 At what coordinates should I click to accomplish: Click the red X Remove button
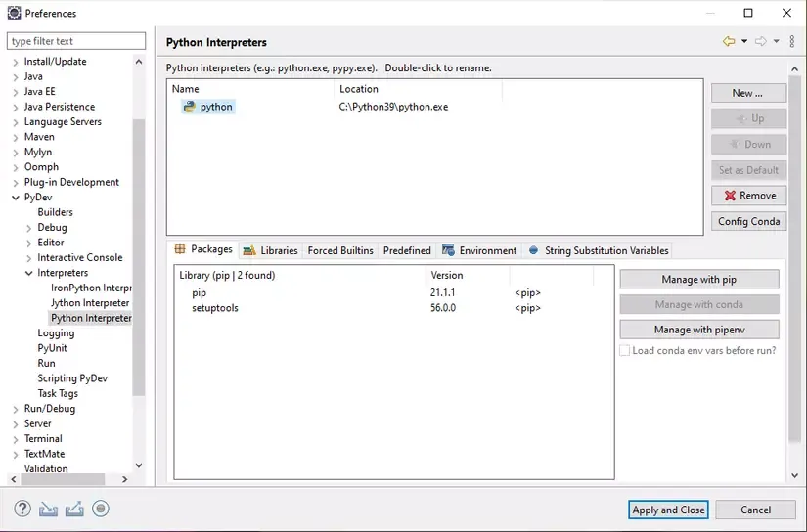coord(749,196)
